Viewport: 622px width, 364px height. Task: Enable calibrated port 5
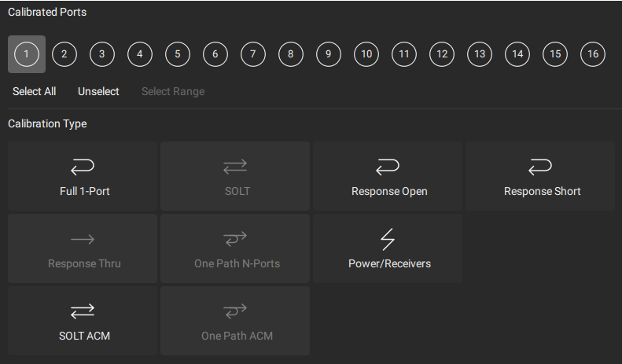pos(178,54)
